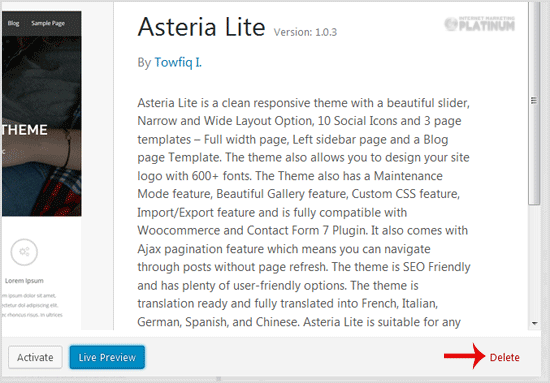Open author Towfiq I. link
550x383 pixels.
pyautogui.click(x=178, y=62)
